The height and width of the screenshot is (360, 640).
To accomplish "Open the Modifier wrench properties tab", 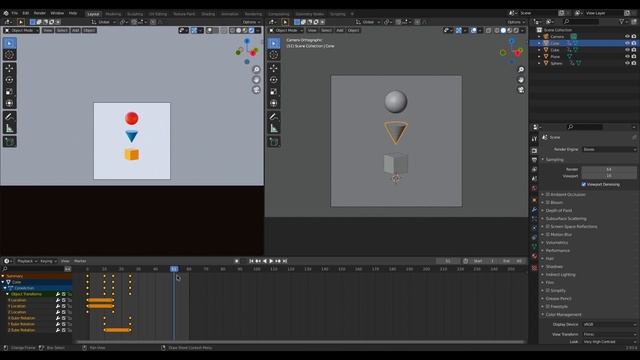I will tap(534, 209).
